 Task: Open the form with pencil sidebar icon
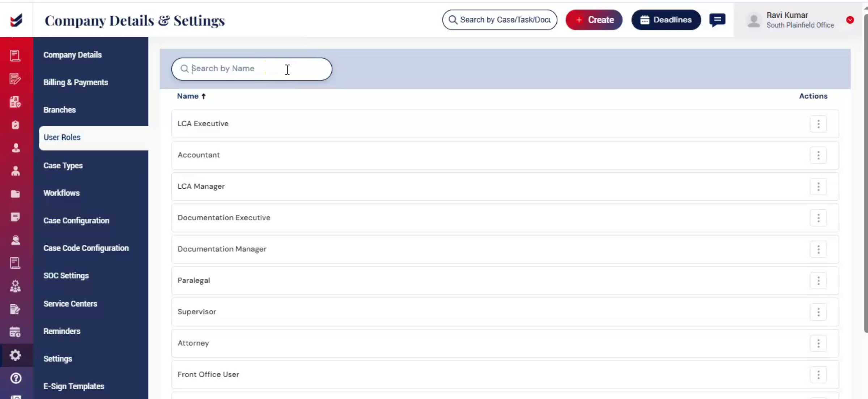click(x=15, y=79)
